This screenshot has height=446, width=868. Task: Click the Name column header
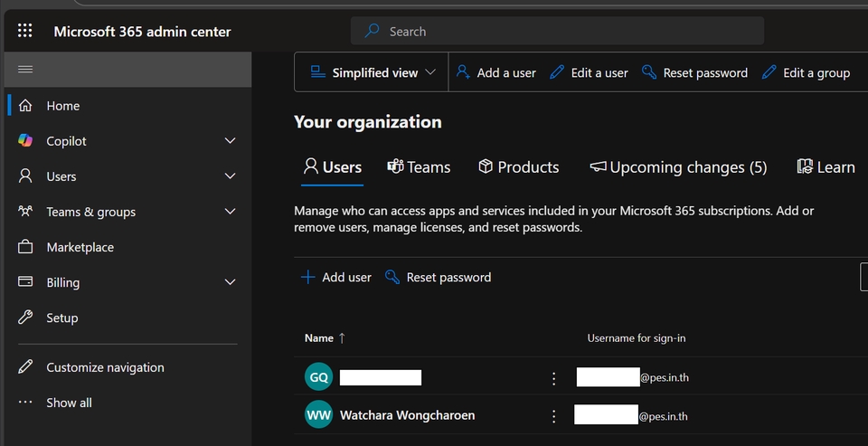[x=319, y=338]
